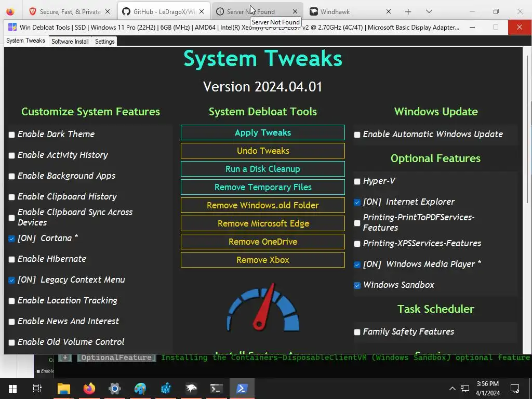Switch to the System Tweaks tab

(25, 41)
